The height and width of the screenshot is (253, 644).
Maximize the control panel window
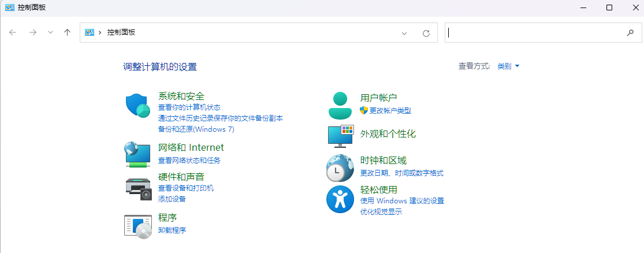pos(609,8)
